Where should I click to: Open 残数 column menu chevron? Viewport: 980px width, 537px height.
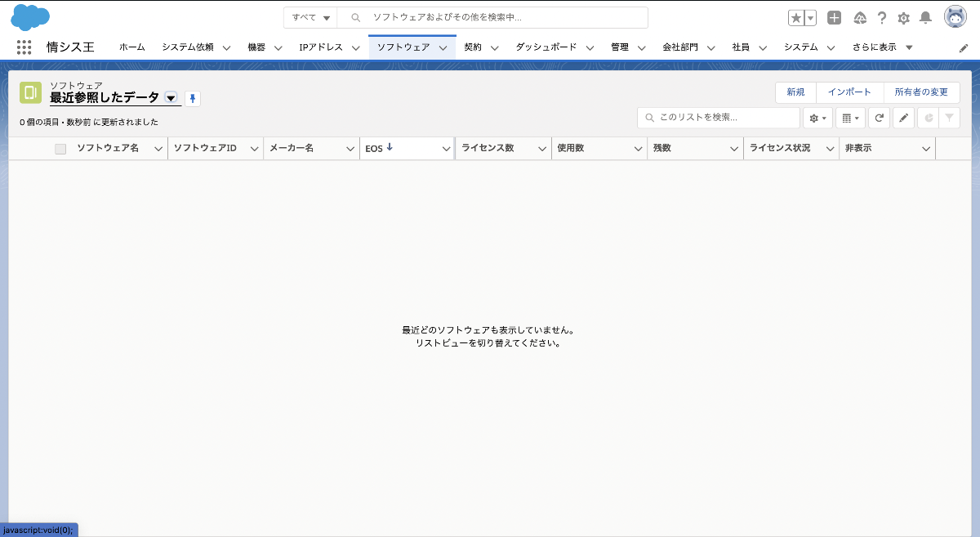pos(734,149)
